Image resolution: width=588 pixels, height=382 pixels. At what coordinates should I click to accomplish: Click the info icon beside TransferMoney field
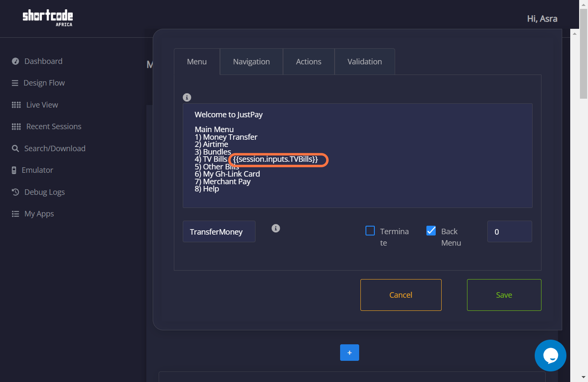click(276, 228)
